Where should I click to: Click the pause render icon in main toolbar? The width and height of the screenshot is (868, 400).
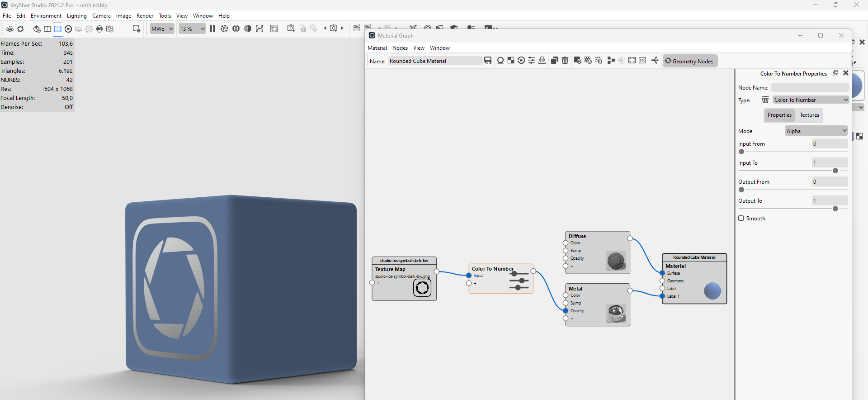(x=212, y=29)
